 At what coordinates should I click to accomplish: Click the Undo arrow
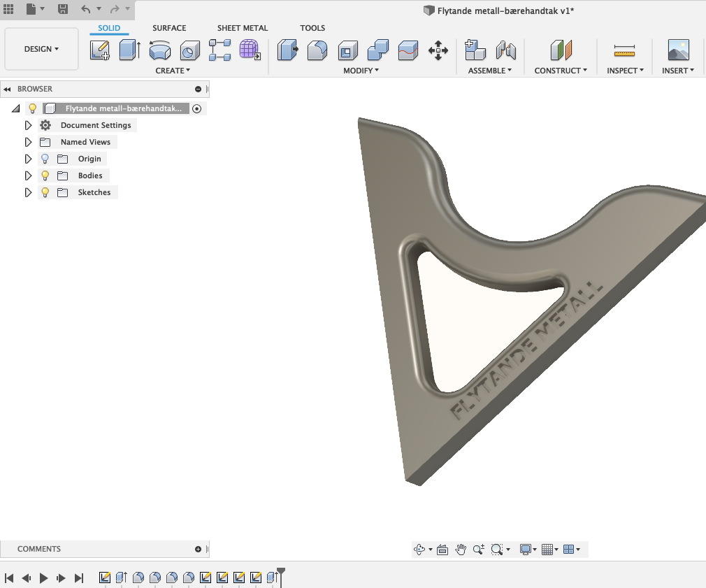click(85, 8)
